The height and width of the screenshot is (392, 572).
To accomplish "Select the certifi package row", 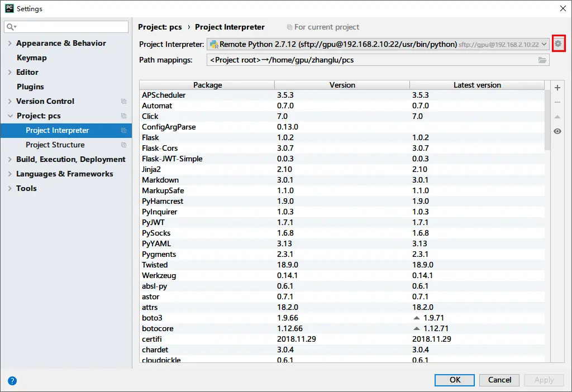I will tap(342, 339).
